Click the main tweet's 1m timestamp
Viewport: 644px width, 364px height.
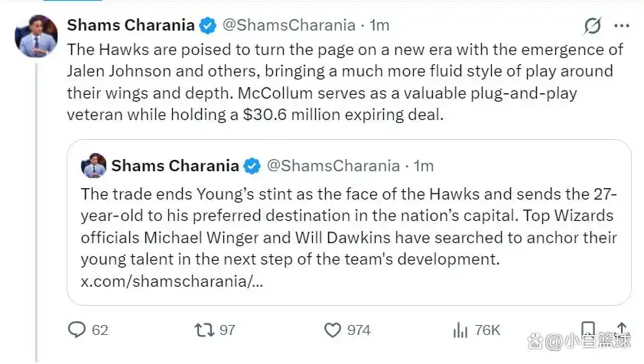click(x=379, y=25)
